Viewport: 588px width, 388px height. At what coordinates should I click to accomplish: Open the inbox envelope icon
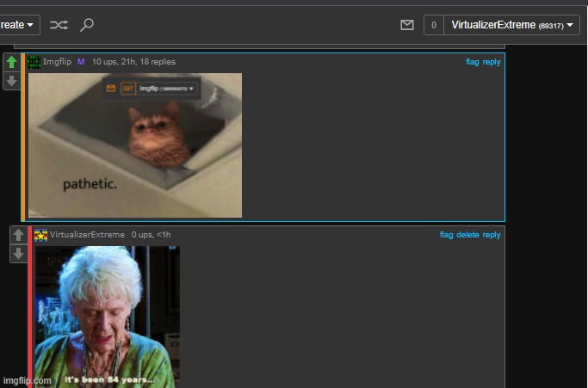(x=407, y=25)
